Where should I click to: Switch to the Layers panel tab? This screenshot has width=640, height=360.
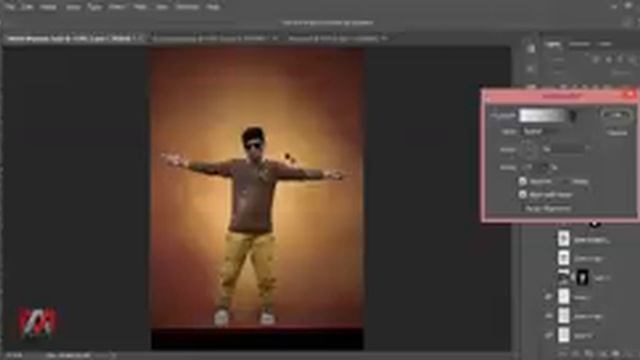(x=553, y=44)
